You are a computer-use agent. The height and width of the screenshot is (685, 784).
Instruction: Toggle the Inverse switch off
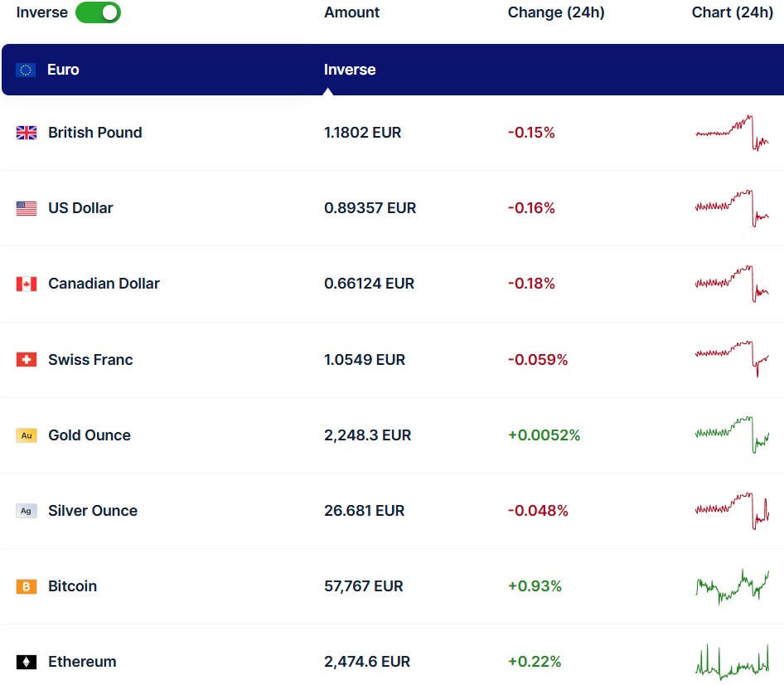point(98,12)
